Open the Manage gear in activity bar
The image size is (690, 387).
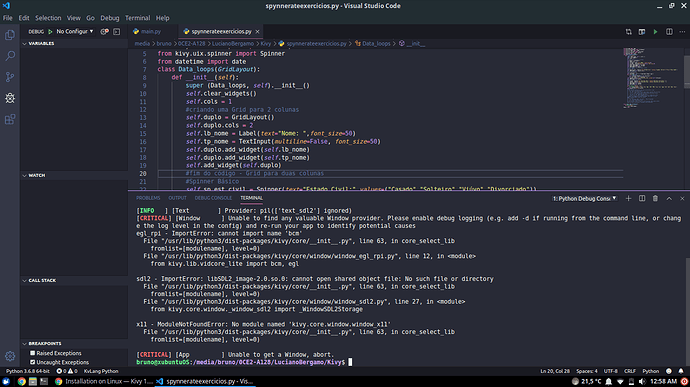pos(10,356)
